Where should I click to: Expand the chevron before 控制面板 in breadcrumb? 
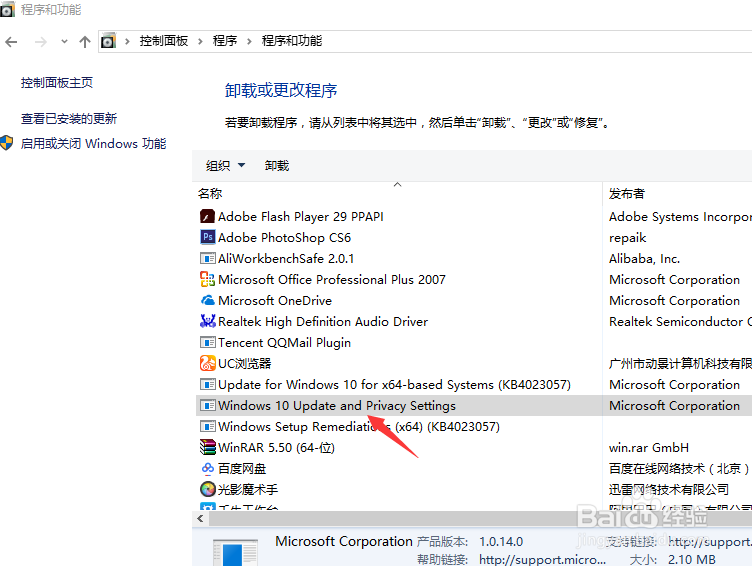click(x=127, y=41)
